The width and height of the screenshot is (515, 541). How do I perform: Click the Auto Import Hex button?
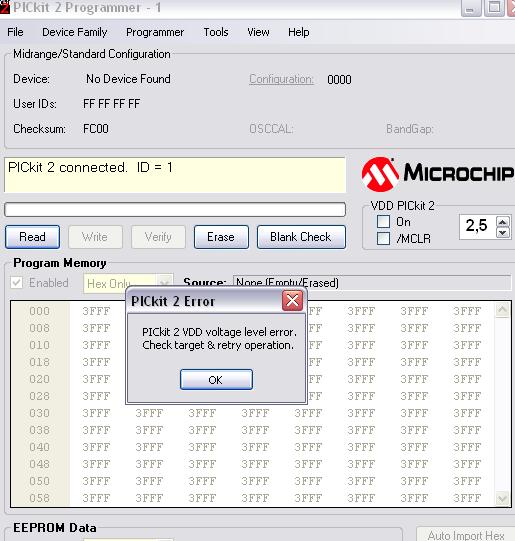[x=466, y=535]
